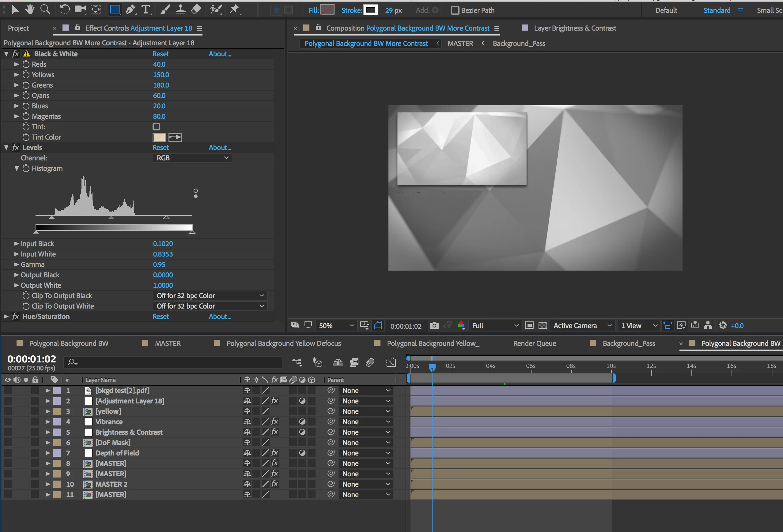Screen dimensions: 783x532
Task: Expand the Hue/Saturation effect
Action: coord(6,317)
